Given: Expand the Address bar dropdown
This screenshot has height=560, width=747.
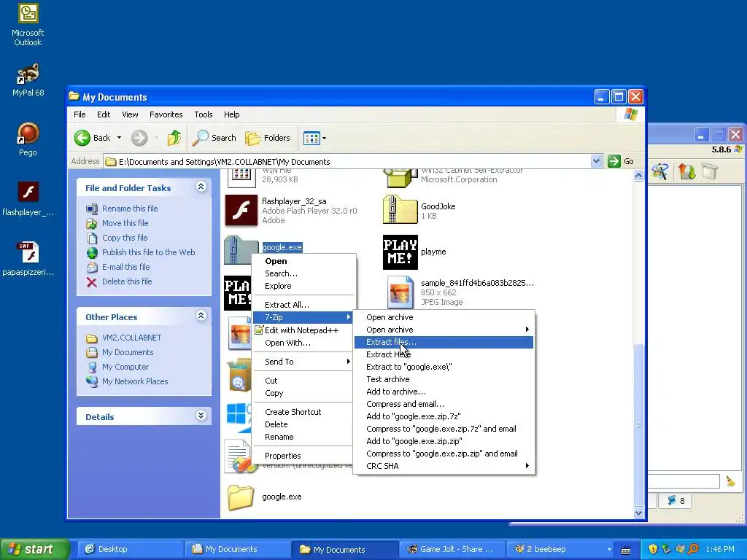Looking at the screenshot, I should coord(596,161).
